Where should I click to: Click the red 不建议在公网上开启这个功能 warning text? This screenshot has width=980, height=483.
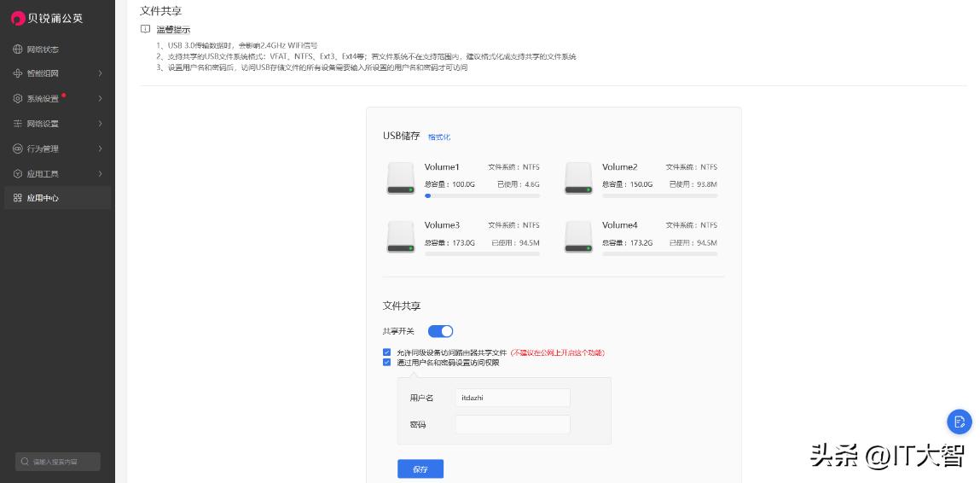coord(558,353)
